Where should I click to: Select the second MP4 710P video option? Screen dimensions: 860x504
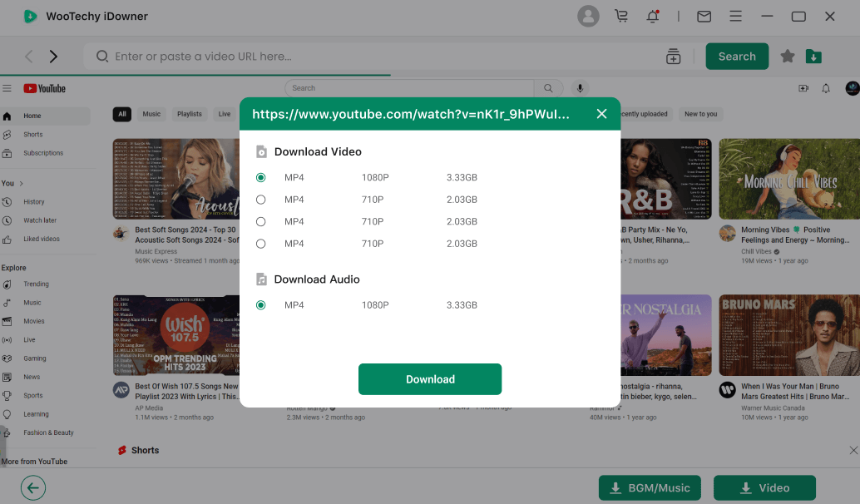(261, 222)
